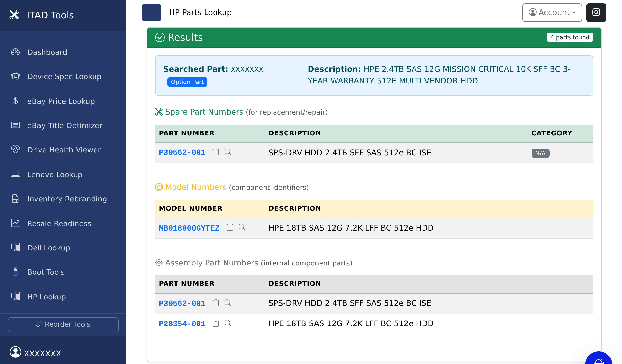Click the MODEL NUMBER column header

pos(190,208)
